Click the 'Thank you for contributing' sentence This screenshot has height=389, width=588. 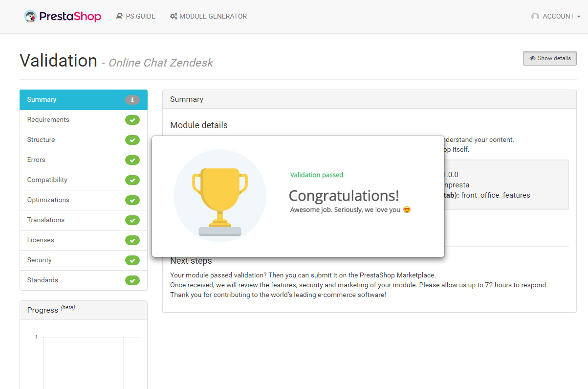pos(278,295)
